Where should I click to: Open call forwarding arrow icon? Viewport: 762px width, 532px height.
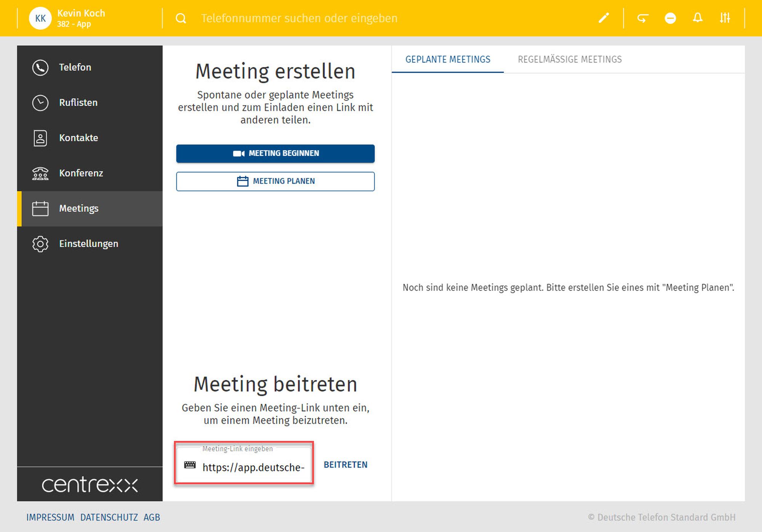point(643,18)
